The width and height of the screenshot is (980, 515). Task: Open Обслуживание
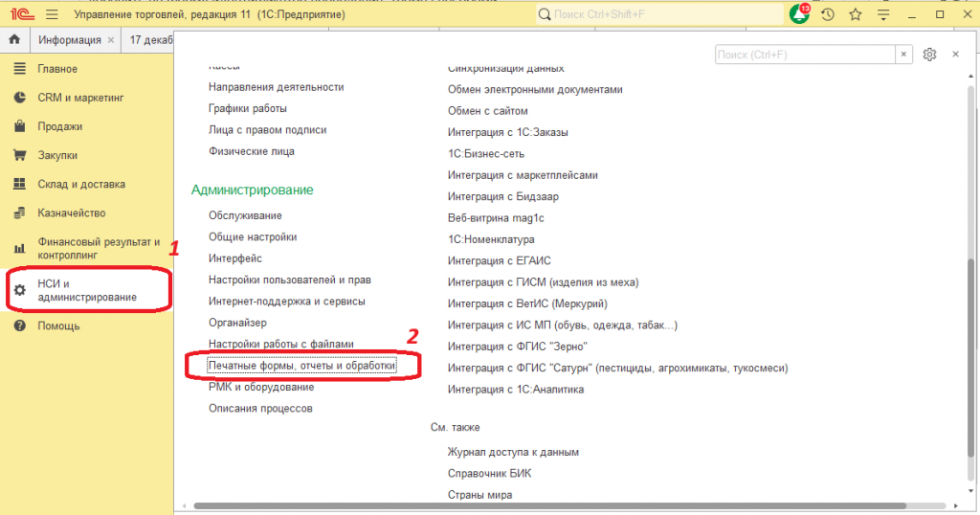click(x=245, y=215)
